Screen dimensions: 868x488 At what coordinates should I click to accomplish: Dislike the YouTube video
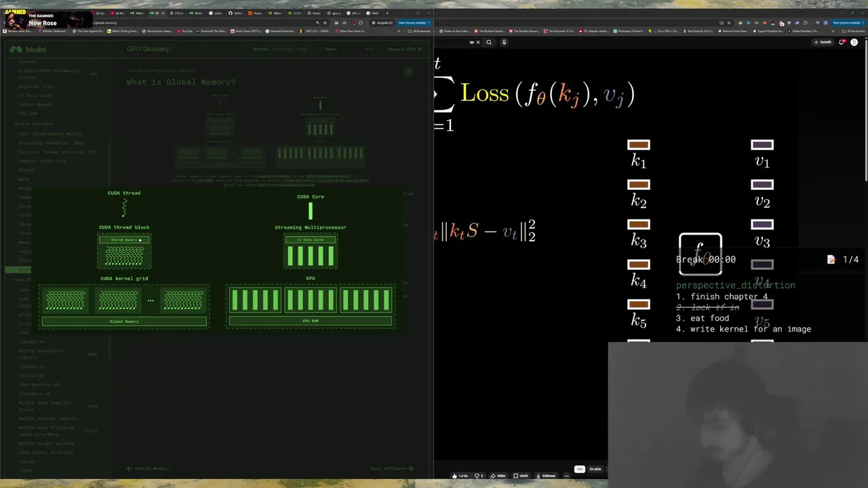[x=479, y=476]
